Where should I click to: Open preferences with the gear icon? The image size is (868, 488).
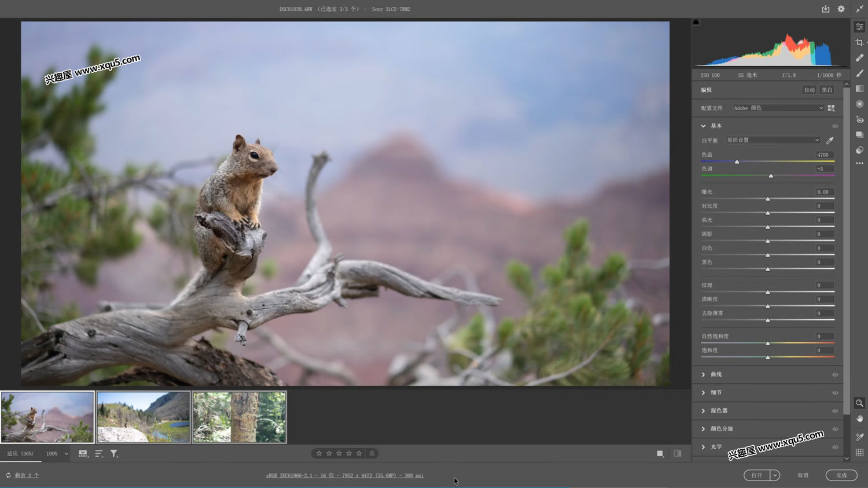[841, 9]
